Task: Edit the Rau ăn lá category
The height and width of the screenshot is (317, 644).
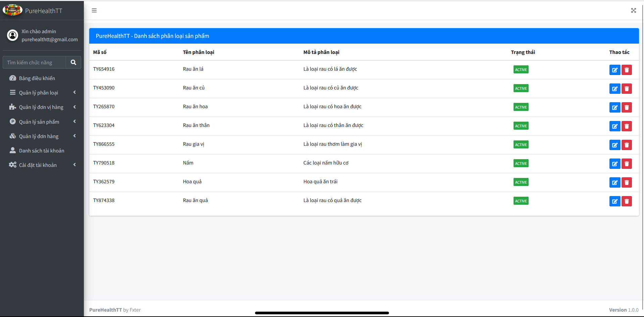Action: pyautogui.click(x=615, y=70)
